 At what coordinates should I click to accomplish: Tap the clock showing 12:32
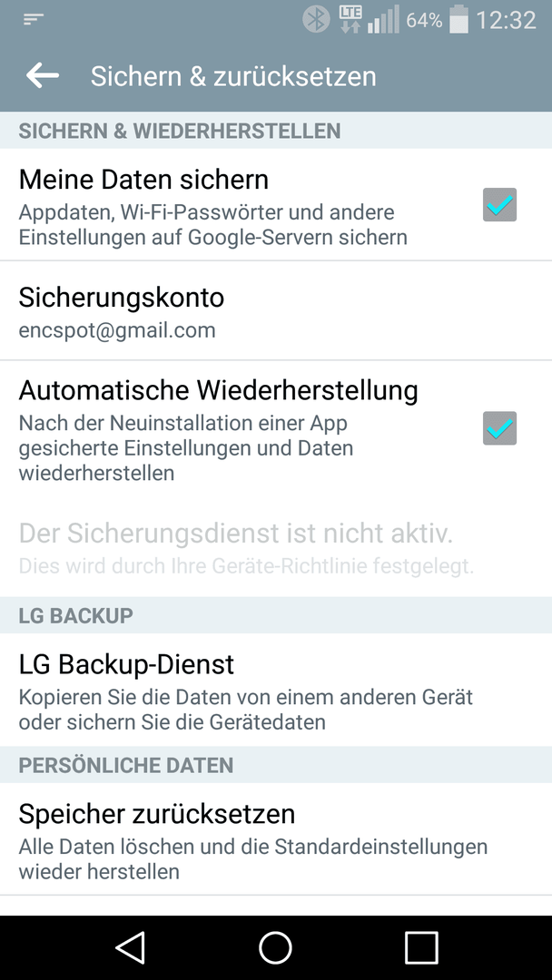(506, 21)
